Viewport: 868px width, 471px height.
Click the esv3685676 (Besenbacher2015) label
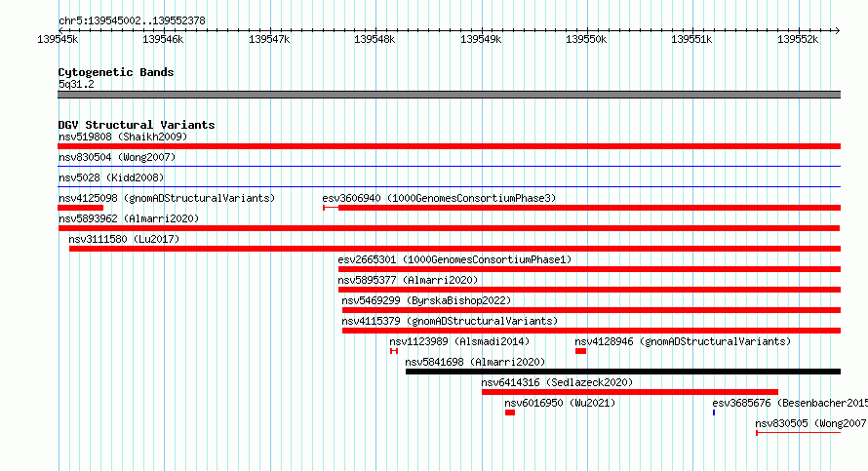(x=790, y=403)
